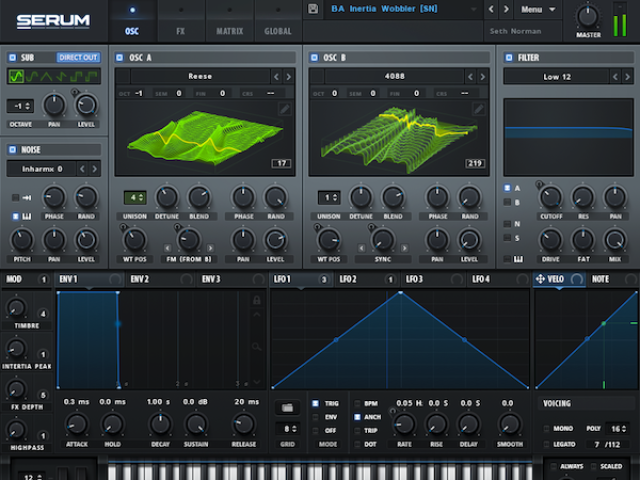Load next preset with right arrow

click(506, 9)
